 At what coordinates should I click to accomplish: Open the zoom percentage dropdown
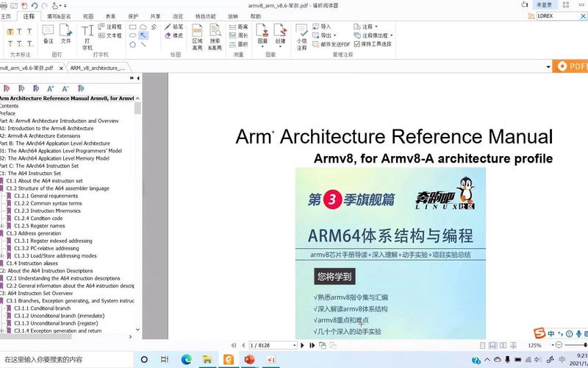pos(553,345)
